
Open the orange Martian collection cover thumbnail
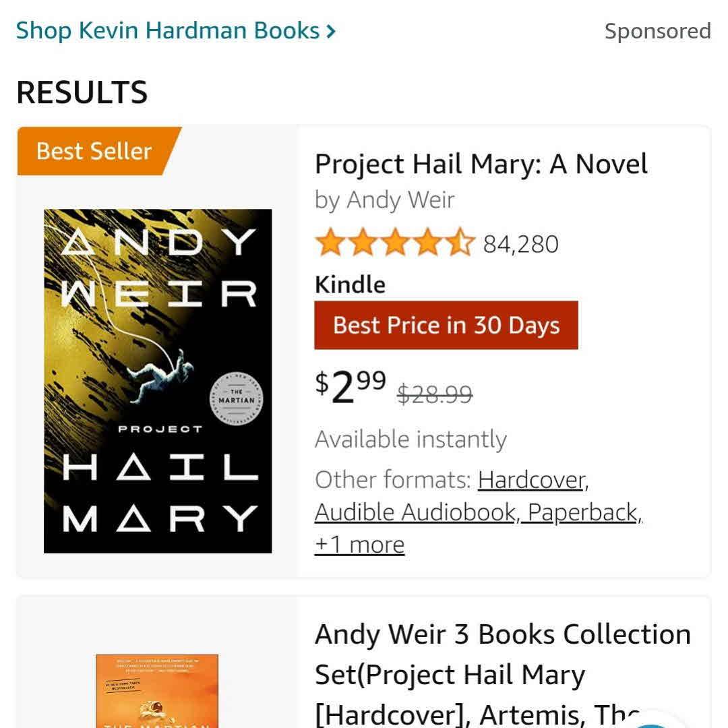pyautogui.click(x=157, y=693)
